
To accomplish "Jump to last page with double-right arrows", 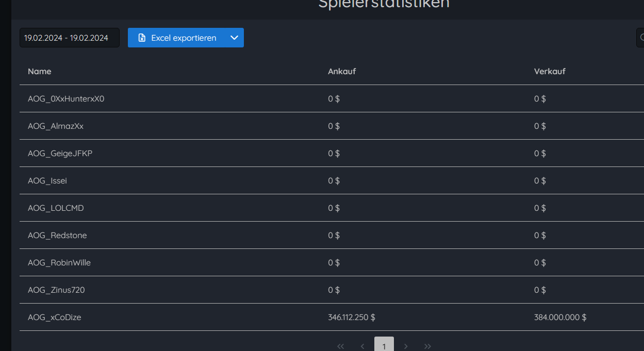I will (x=427, y=346).
